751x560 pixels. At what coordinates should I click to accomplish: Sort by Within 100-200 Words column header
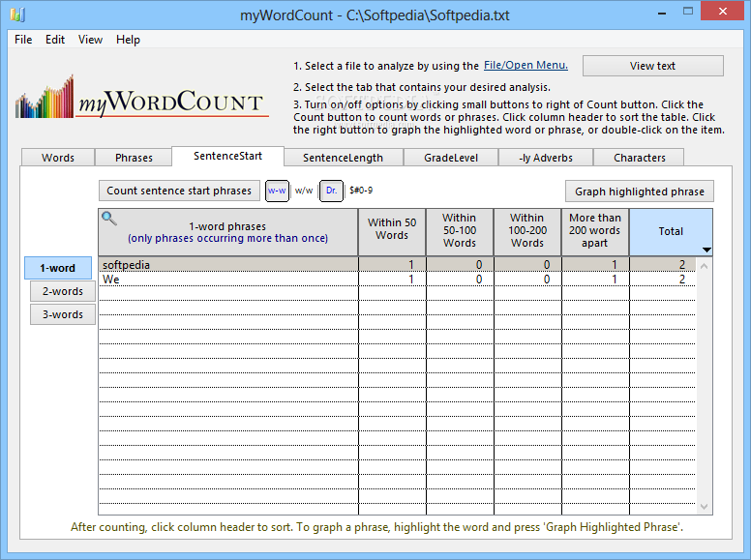(527, 232)
